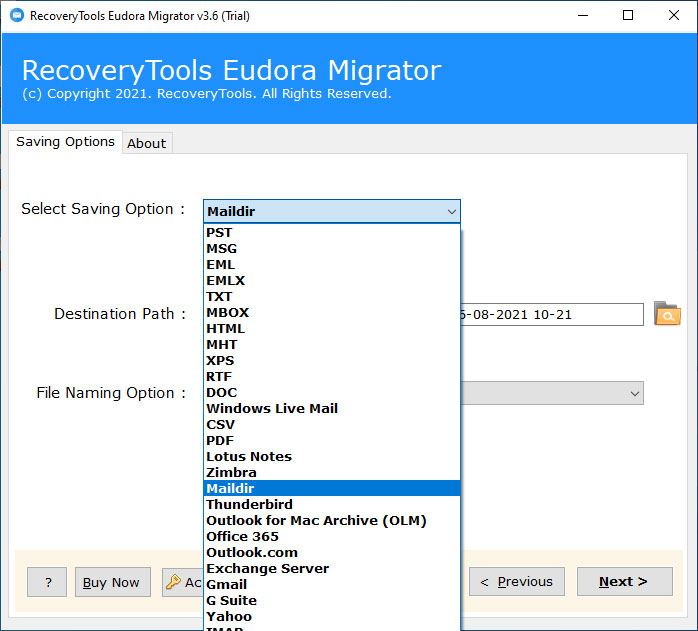The width and height of the screenshot is (698, 631).
Task: Open the About tab
Action: coord(146,143)
